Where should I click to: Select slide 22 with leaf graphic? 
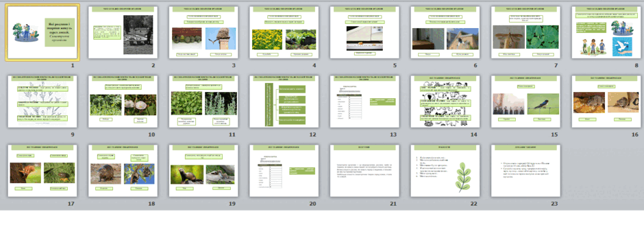445,171
